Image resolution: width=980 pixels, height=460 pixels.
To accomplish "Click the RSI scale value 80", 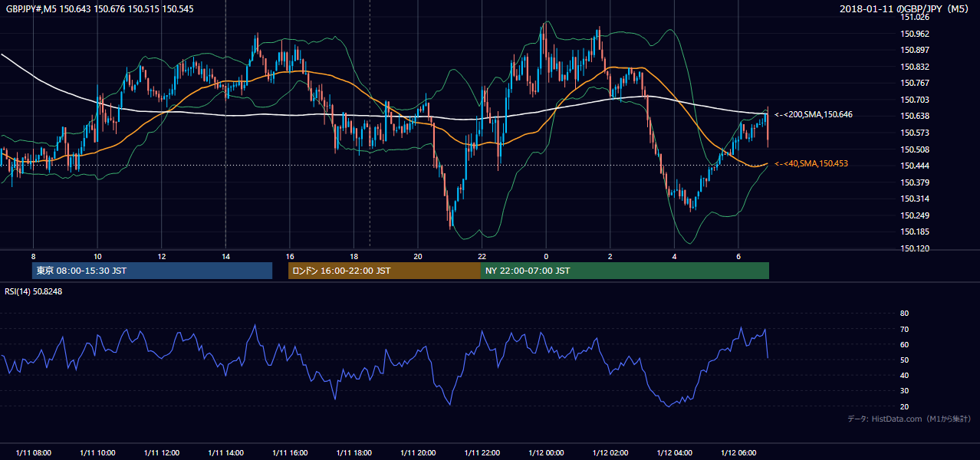I will 904,314.
